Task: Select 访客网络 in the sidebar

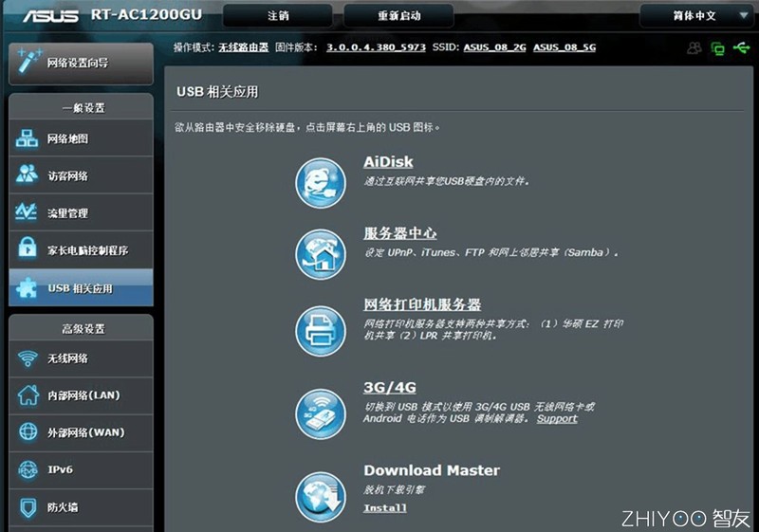Action: (x=82, y=175)
